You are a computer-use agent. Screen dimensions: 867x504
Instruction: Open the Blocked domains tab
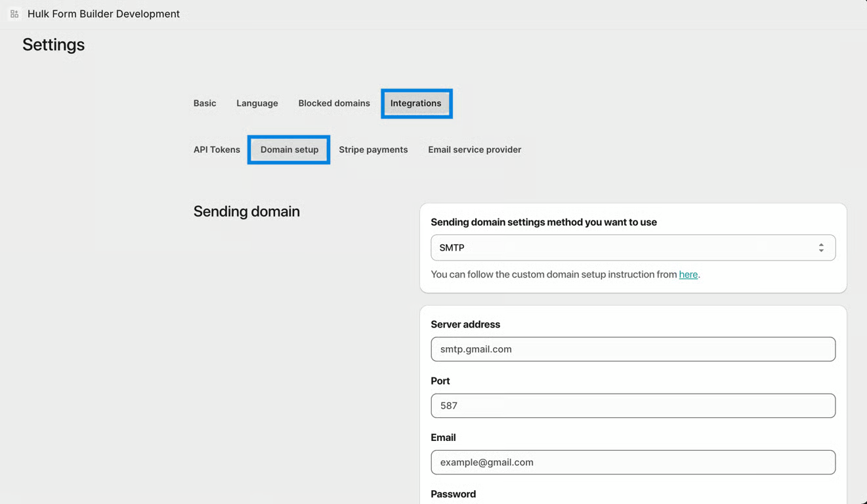point(334,103)
